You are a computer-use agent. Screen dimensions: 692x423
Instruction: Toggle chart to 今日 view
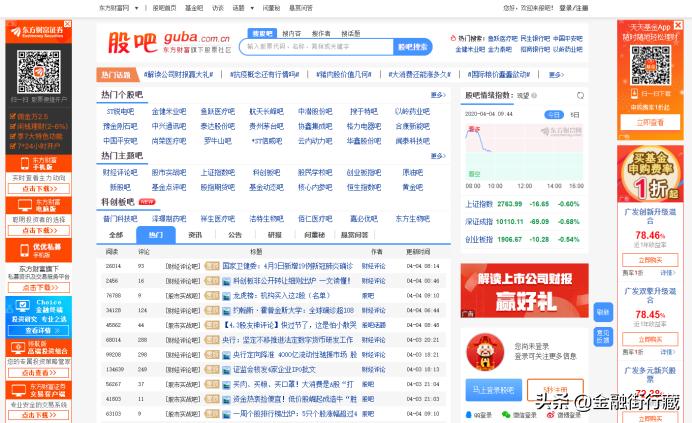pyautogui.click(x=554, y=115)
